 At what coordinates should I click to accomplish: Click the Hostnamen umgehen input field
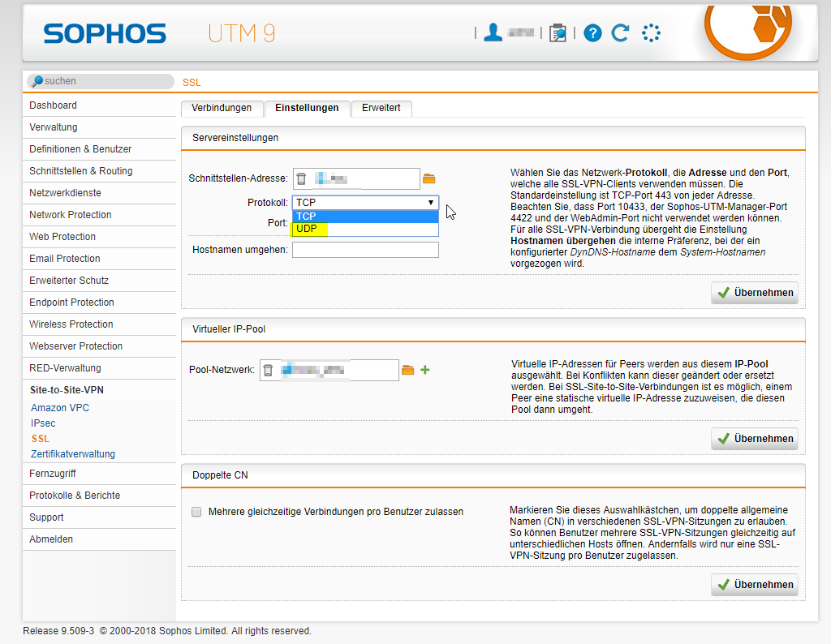(365, 250)
